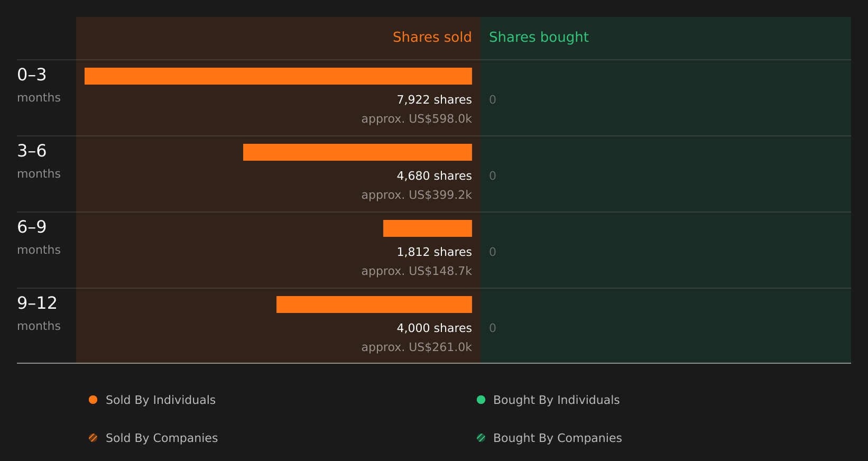
Task: Click the green Bought By Individuals legend dot
Action: [x=481, y=400]
